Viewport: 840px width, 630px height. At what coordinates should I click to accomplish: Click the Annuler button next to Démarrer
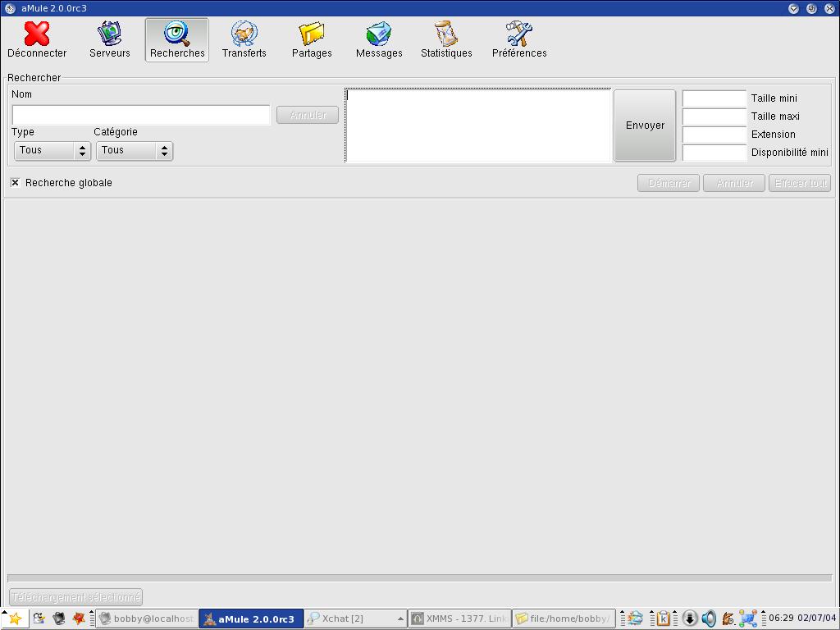[734, 183]
